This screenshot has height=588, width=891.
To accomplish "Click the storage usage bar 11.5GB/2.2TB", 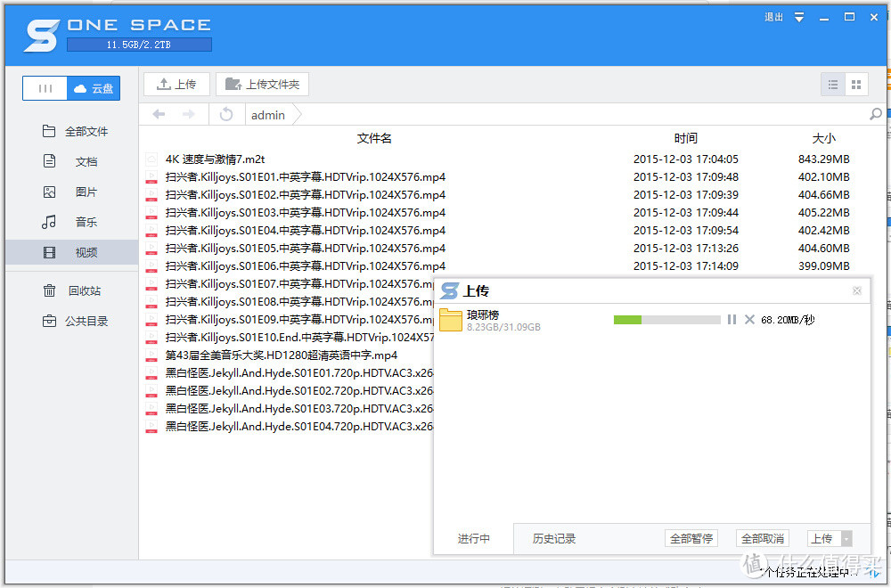I will click(x=139, y=45).
